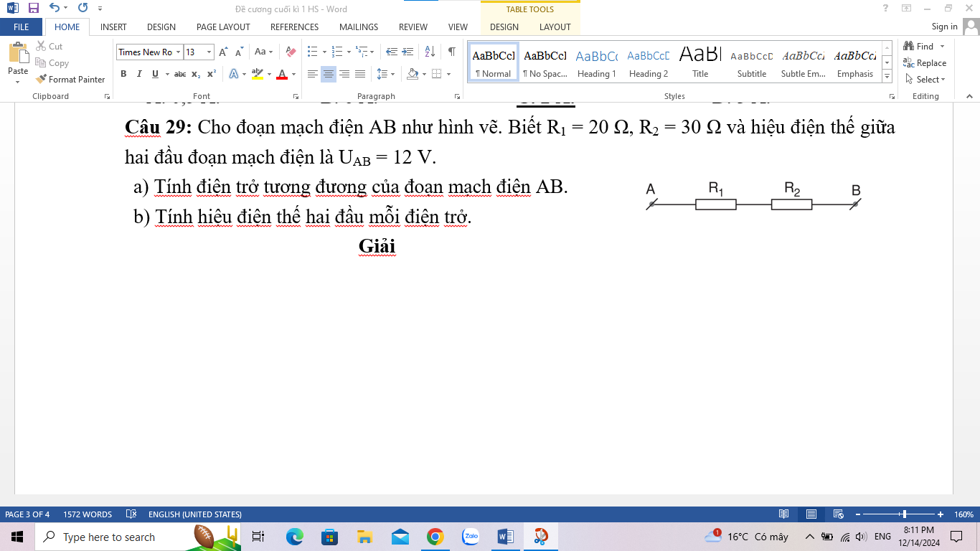The height and width of the screenshot is (551, 980).
Task: Open the FILE tab
Action: click(x=22, y=27)
